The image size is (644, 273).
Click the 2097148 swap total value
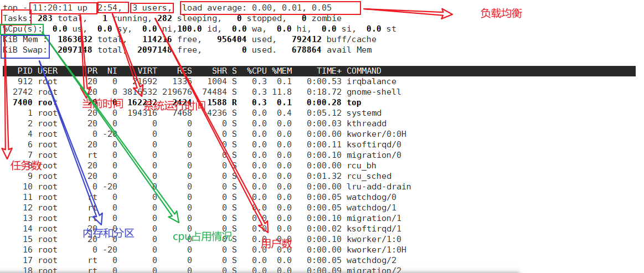(x=75, y=50)
